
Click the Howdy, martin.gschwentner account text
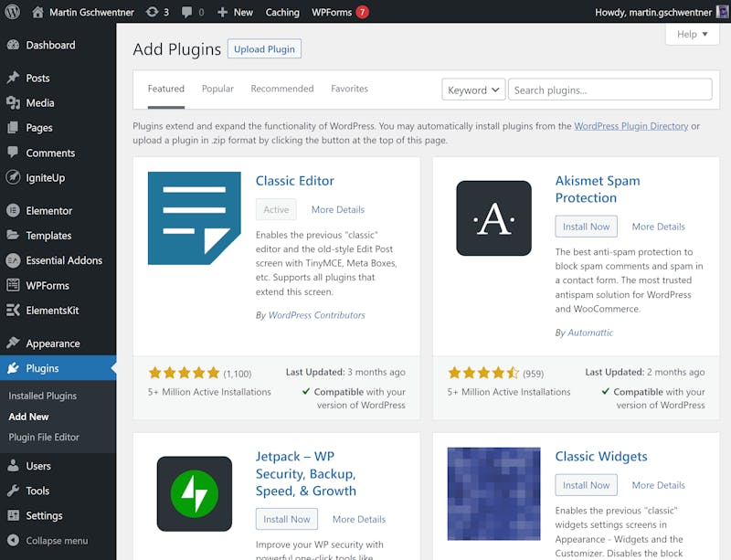pos(653,12)
